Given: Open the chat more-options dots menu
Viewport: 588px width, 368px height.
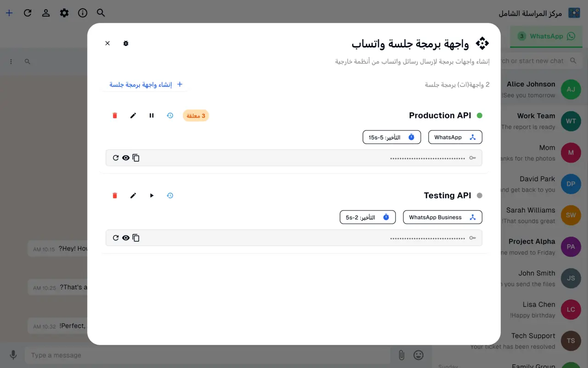Looking at the screenshot, I should [11, 61].
